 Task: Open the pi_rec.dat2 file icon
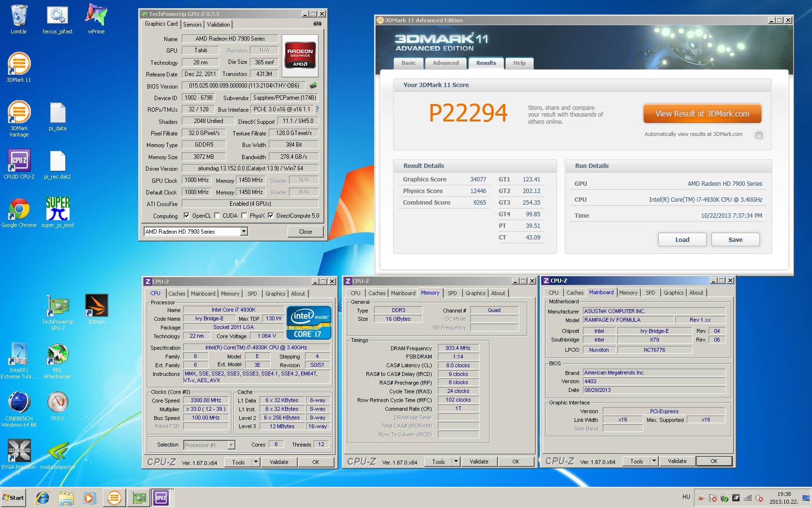coord(58,164)
